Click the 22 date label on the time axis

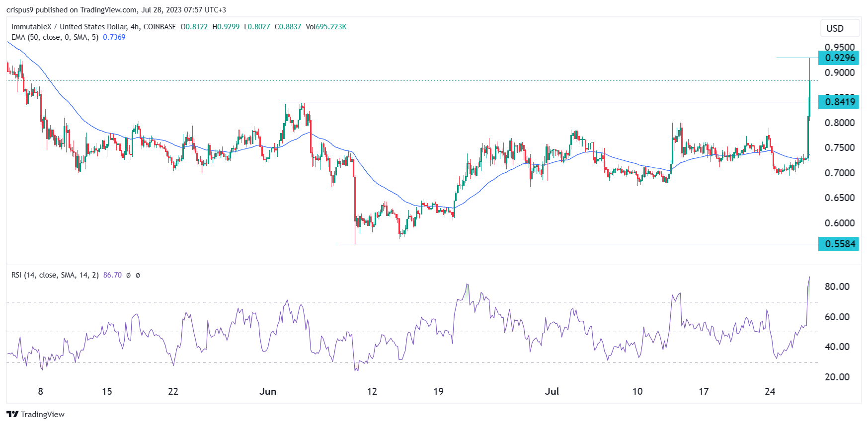(173, 391)
